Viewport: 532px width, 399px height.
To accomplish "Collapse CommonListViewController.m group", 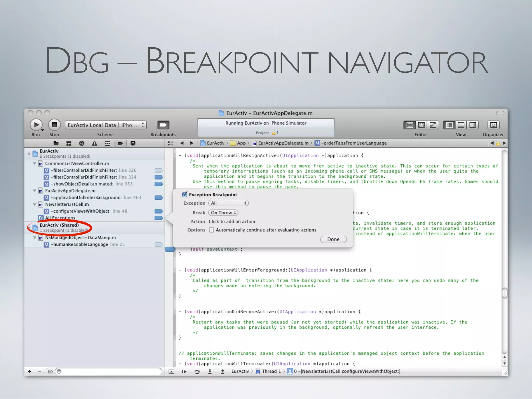I will point(35,163).
